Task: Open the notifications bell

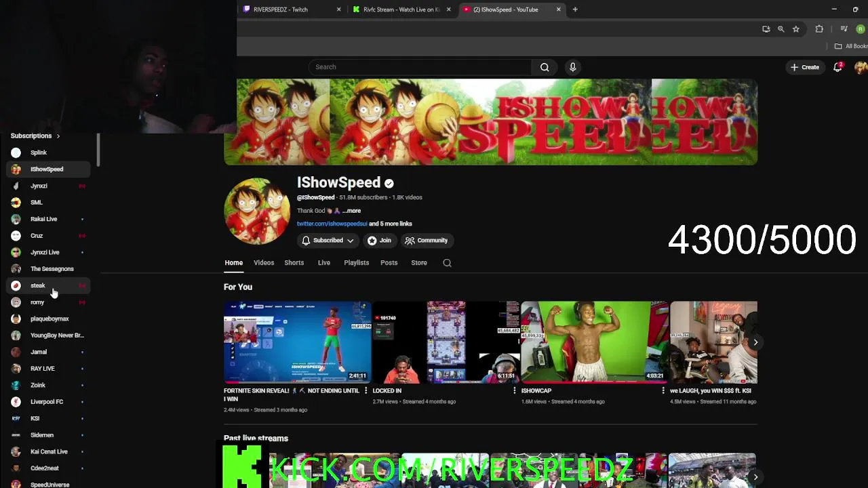Action: 837,67
